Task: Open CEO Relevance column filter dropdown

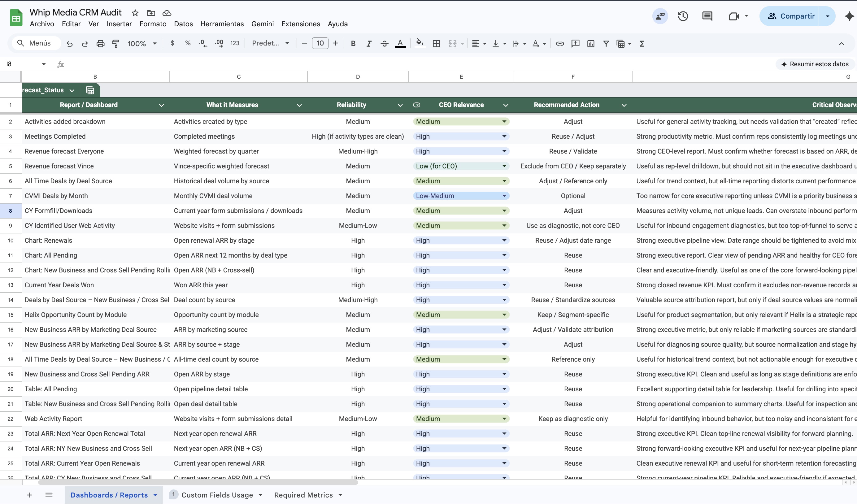Action: click(x=506, y=105)
